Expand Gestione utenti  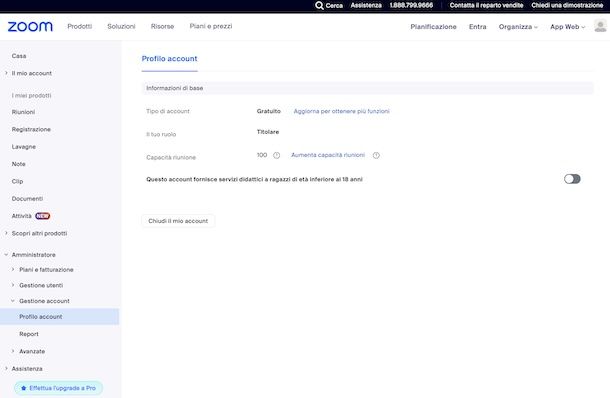tap(13, 285)
